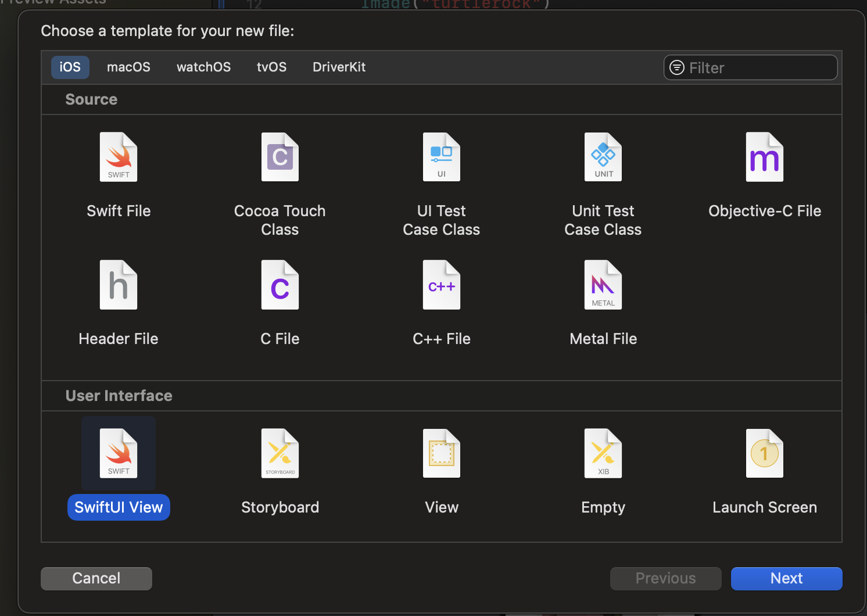Select the Metal File template icon
867x616 pixels.
pos(603,285)
